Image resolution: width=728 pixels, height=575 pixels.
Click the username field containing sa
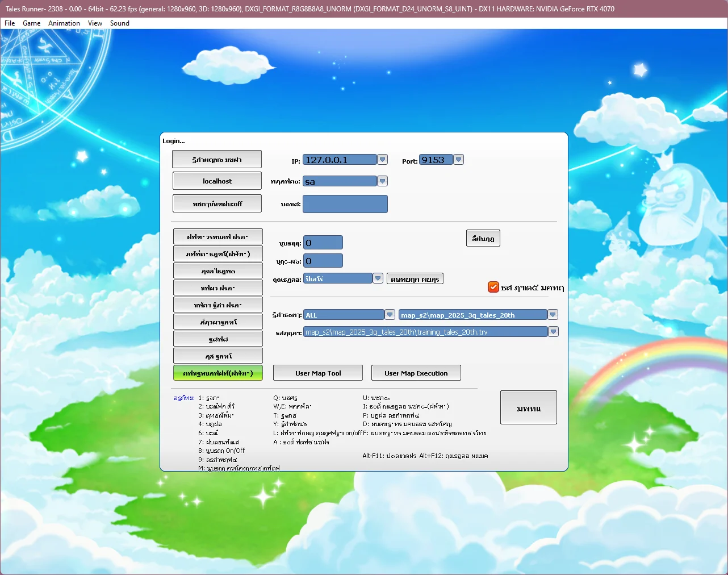(340, 181)
